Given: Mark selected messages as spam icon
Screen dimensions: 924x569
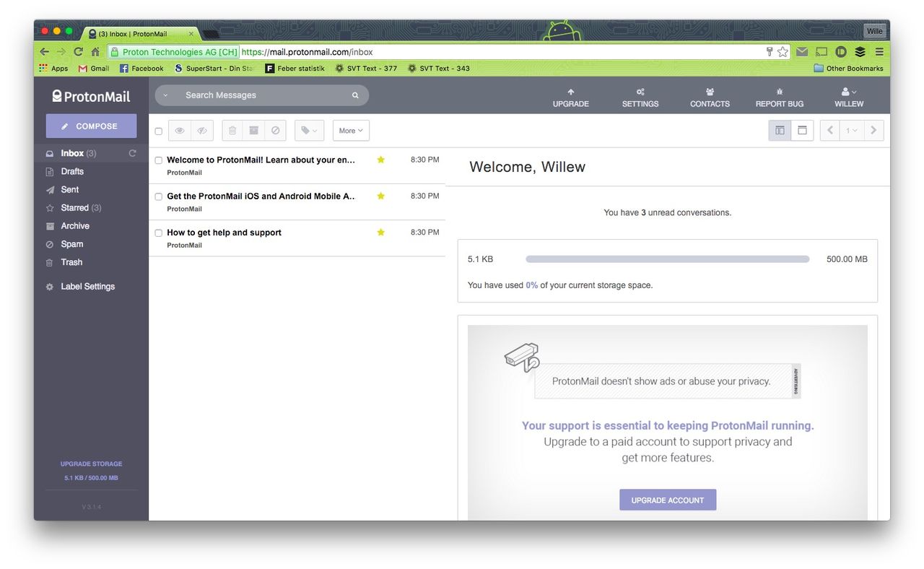Looking at the screenshot, I should 275,131.
